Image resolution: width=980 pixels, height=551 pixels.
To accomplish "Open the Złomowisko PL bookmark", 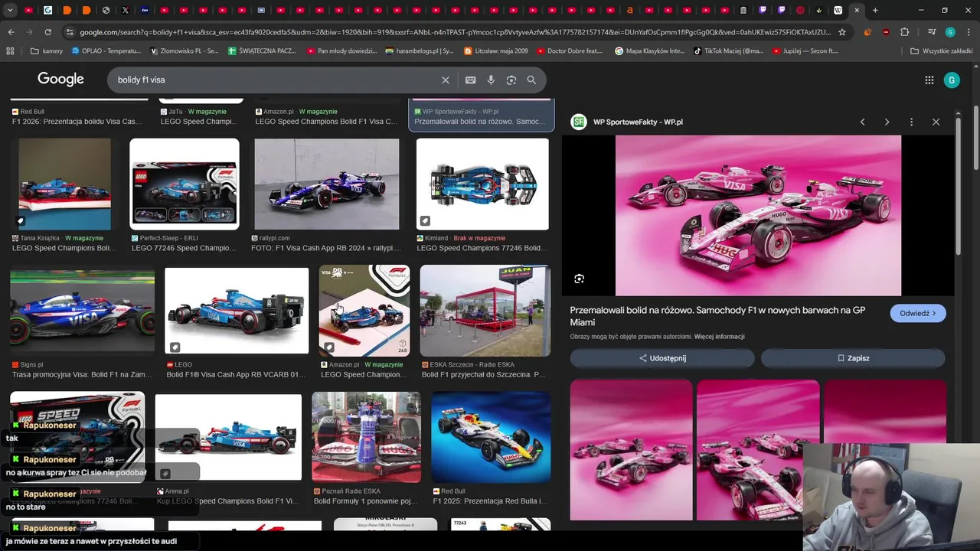I will click(185, 51).
